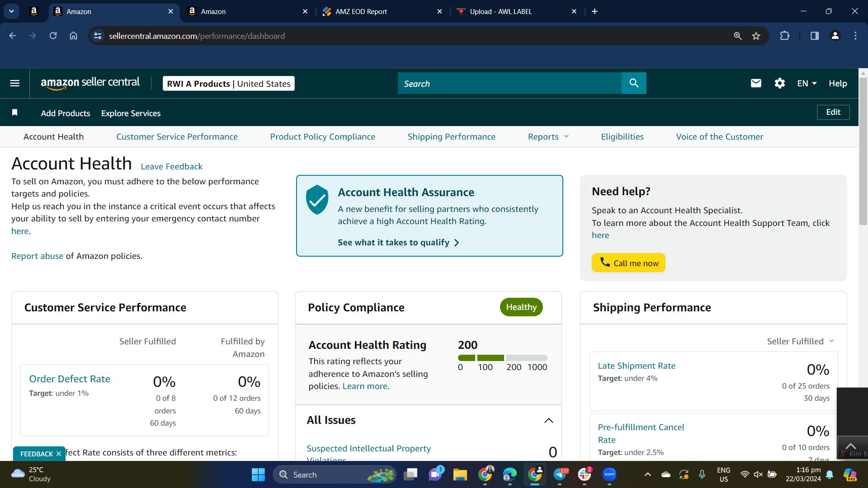Screen dimensions: 868x488
Task: Click the Healthy status badge
Action: pos(521,307)
